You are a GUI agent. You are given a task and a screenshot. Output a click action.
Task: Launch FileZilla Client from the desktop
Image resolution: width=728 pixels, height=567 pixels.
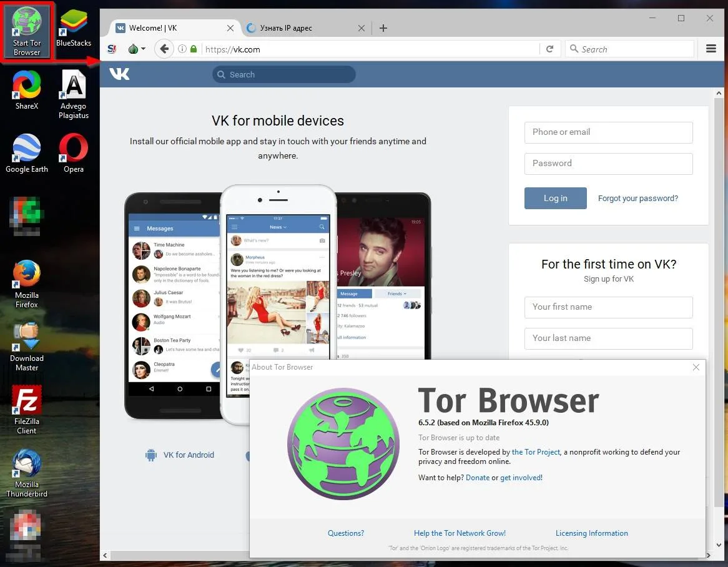coord(26,410)
